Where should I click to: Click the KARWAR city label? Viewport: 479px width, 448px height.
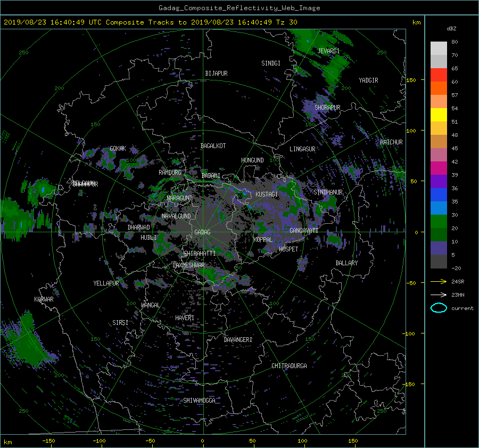pyautogui.click(x=44, y=299)
